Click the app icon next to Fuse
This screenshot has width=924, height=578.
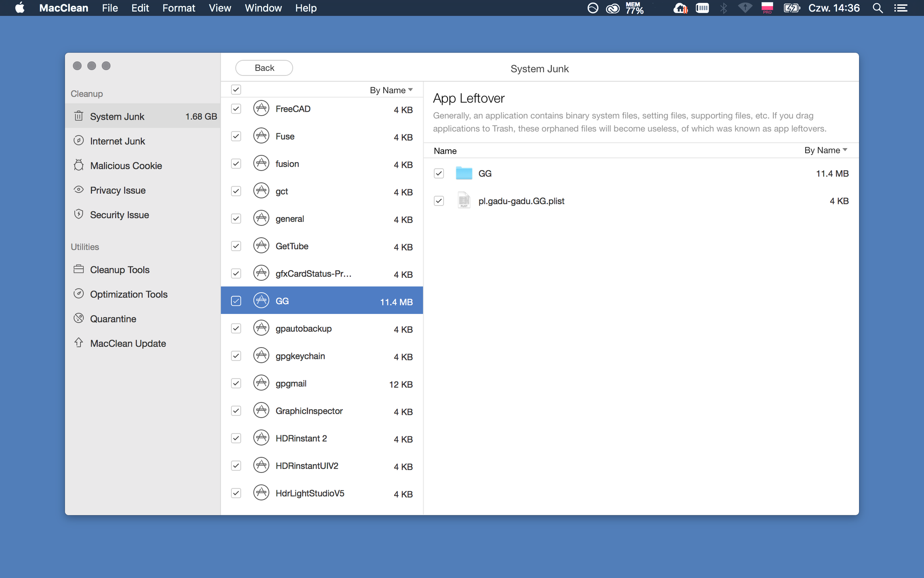pos(261,136)
